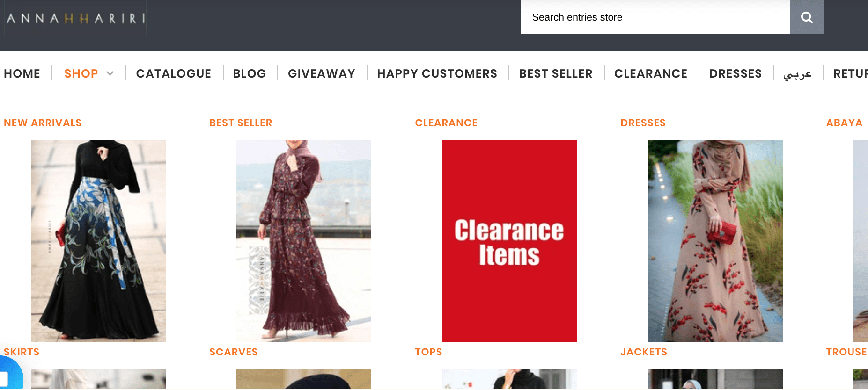The image size is (868, 390).
Task: Click the ANNAHHARIRI logo
Action: [x=75, y=18]
